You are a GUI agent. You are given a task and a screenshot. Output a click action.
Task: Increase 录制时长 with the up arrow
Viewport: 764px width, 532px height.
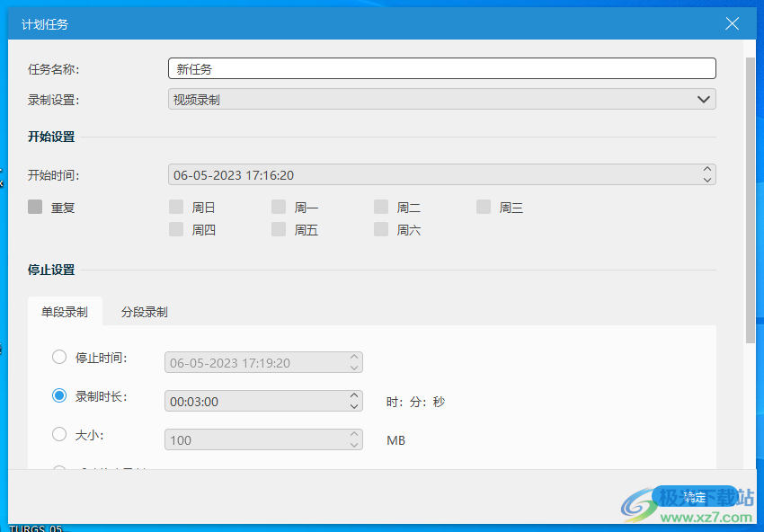point(354,395)
